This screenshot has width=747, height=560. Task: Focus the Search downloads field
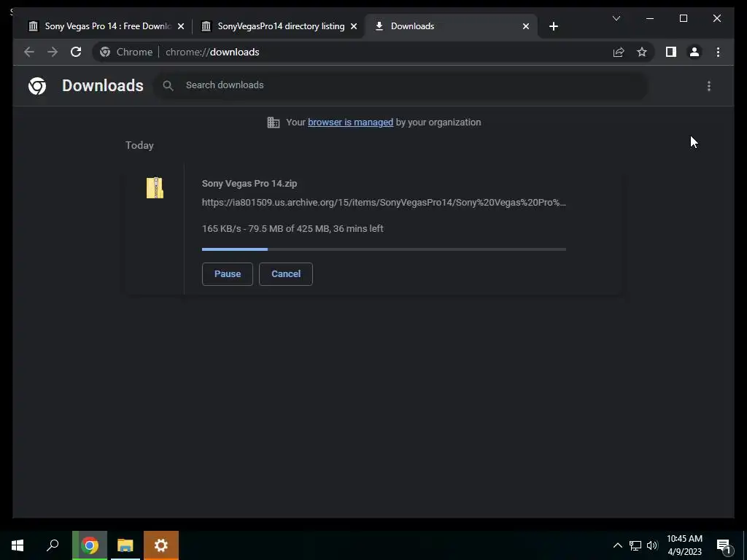coord(400,85)
